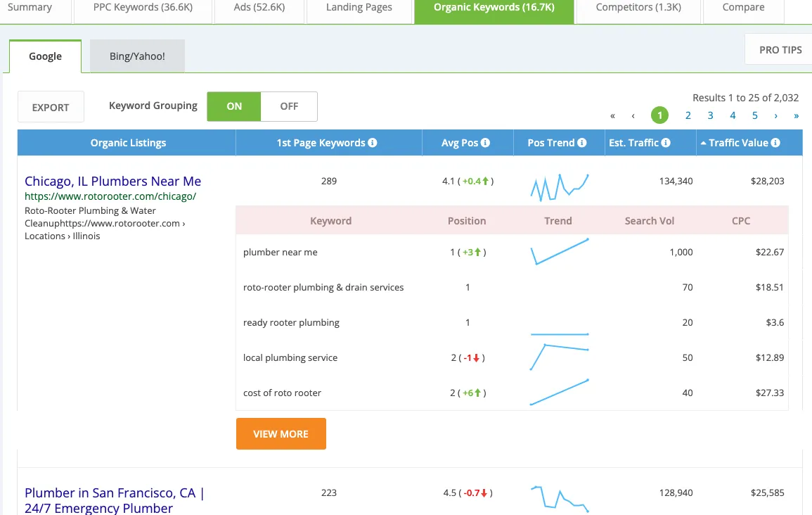Select the Google search engine tab
This screenshot has height=515, width=812.
pos(45,56)
